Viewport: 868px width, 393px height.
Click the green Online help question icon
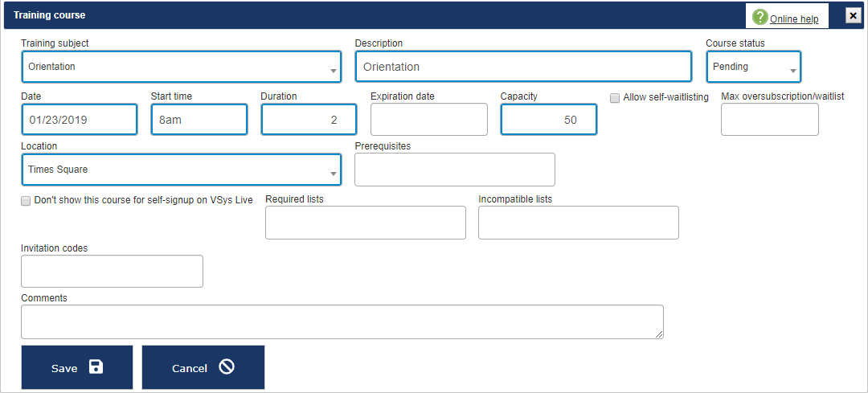tap(759, 18)
